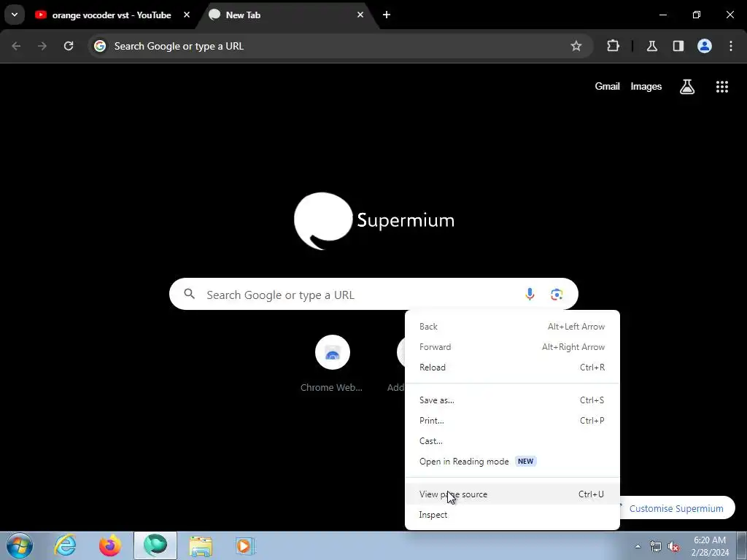
Task: Minimize the browser window
Action: pos(662,15)
